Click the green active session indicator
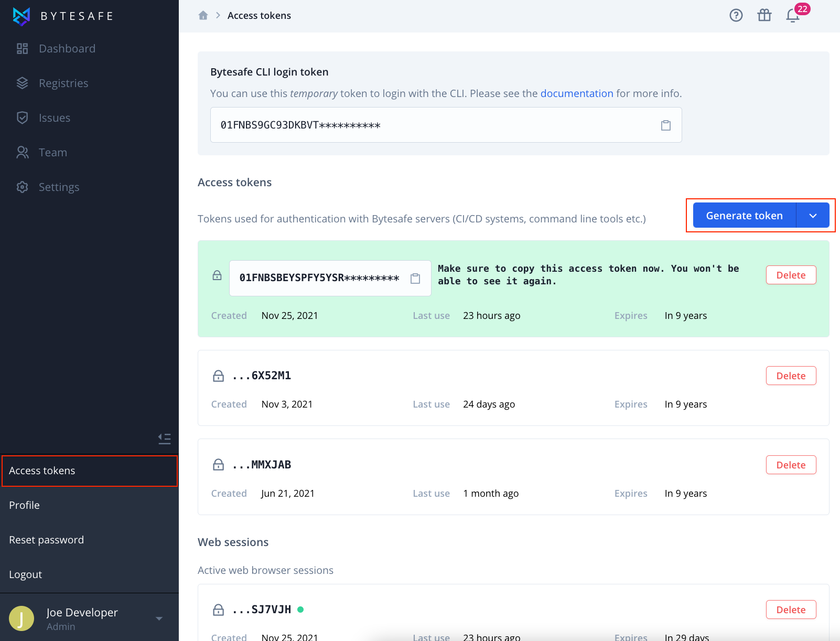Viewport: 840px width, 641px height. click(300, 610)
